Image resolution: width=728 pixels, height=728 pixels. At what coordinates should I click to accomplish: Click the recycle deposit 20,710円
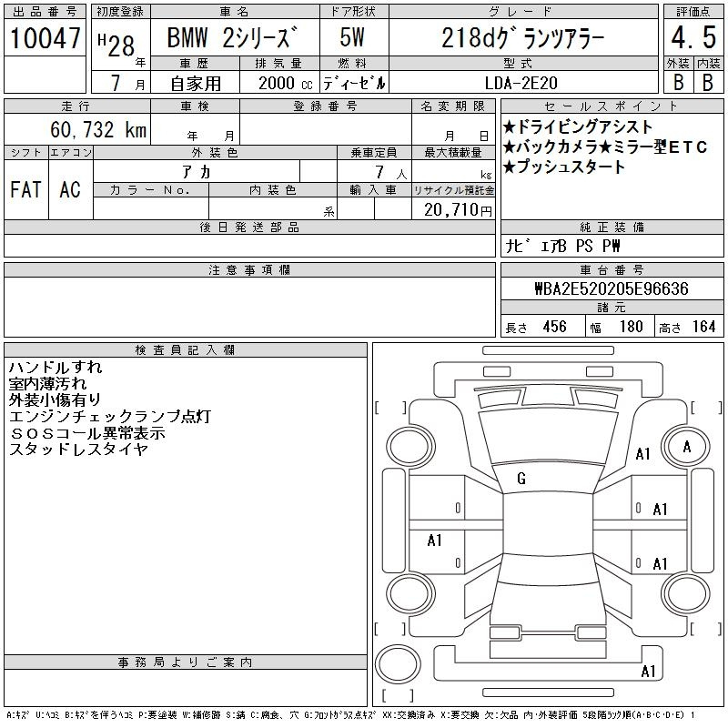[458, 210]
